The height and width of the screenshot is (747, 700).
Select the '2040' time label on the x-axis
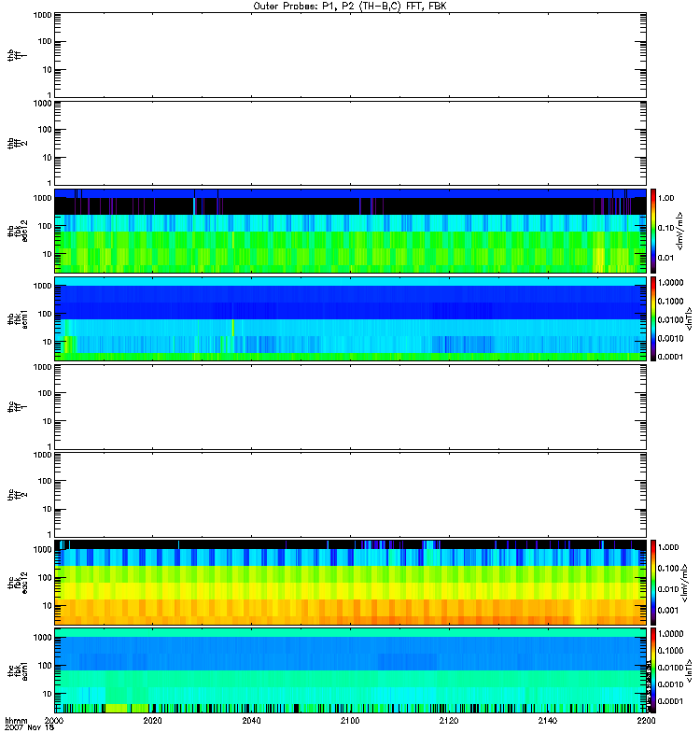[x=251, y=720]
